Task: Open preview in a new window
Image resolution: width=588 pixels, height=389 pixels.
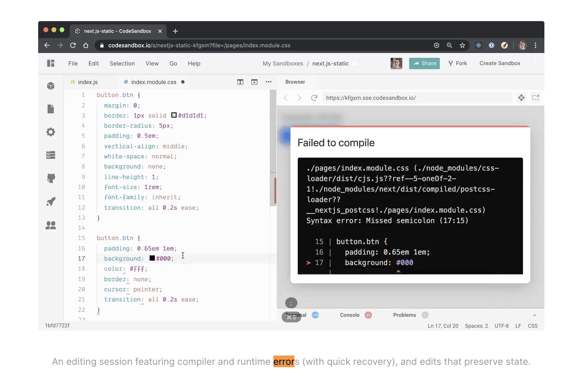Action: click(536, 98)
